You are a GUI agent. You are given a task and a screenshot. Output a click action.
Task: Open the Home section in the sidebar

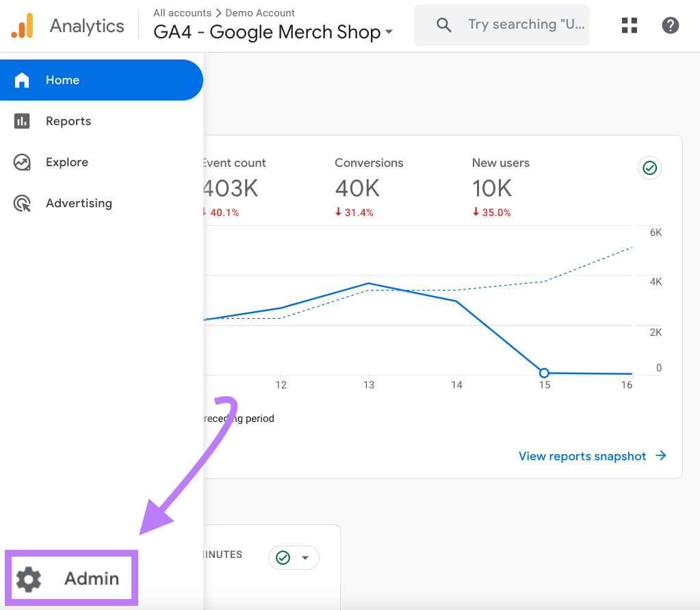tap(62, 80)
